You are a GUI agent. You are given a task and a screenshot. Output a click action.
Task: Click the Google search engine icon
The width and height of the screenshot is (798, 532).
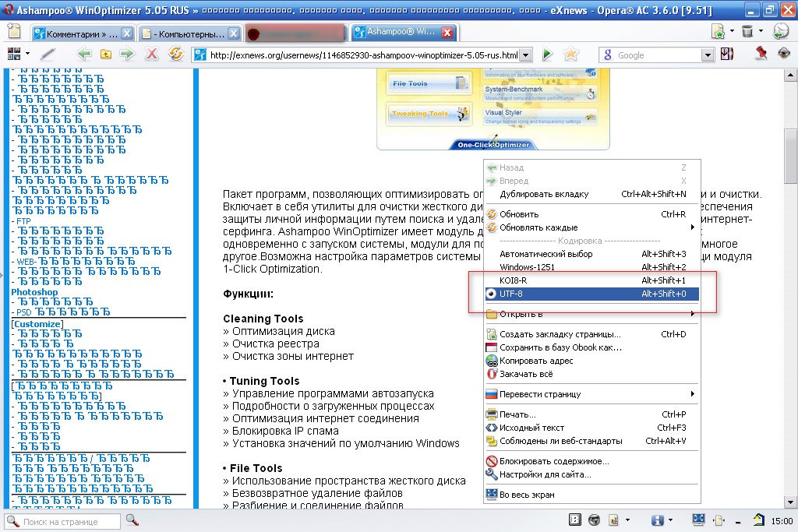(607, 55)
